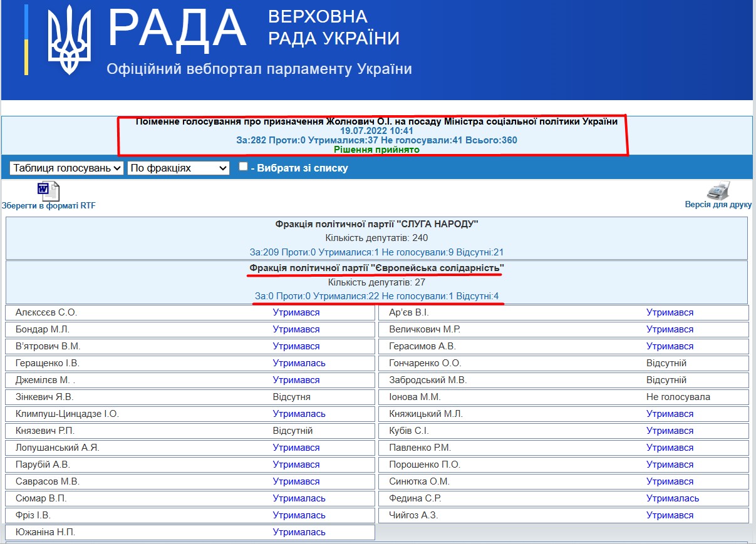This screenshot has height=544, width=756.
Task: Click Южаніна's vote 'Утрималась'
Action: click(x=299, y=532)
